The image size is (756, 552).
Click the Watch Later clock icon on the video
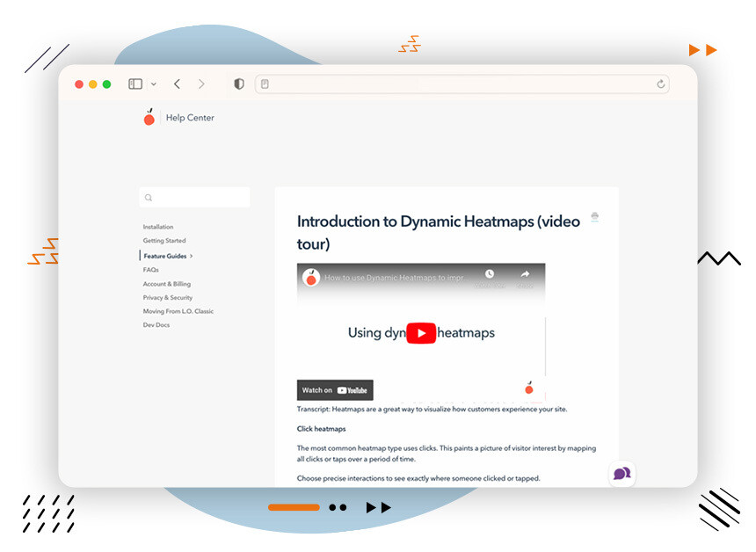point(490,275)
